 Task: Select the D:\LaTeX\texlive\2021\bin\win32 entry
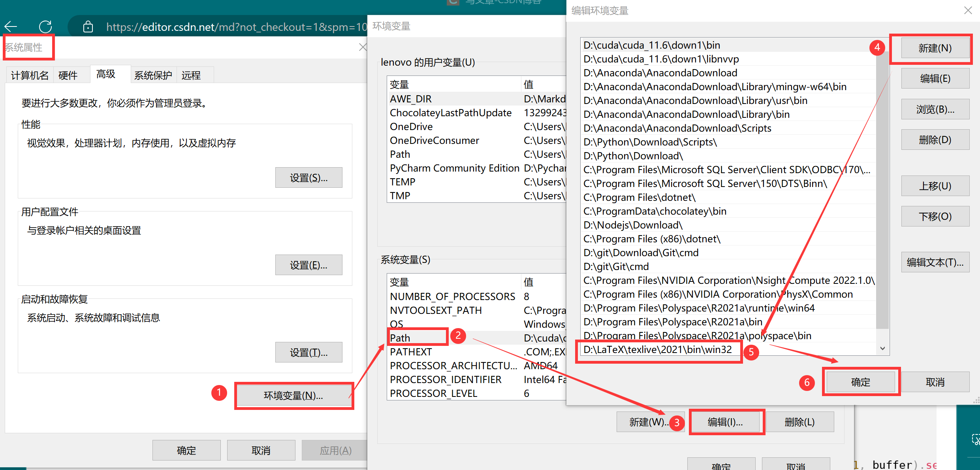pyautogui.click(x=658, y=350)
